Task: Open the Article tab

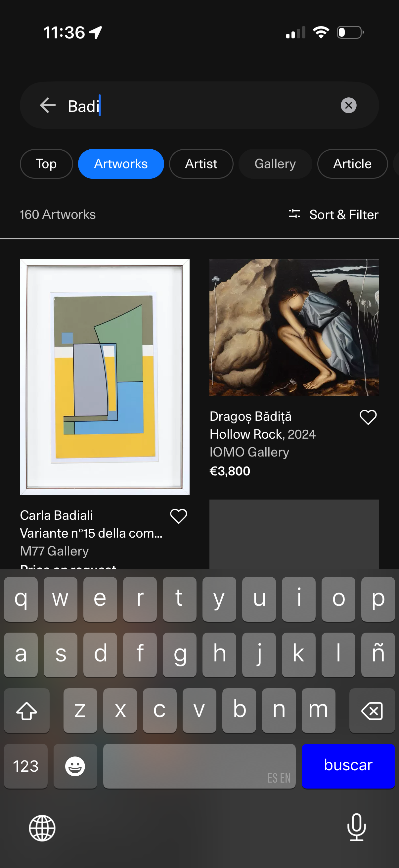Action: [352, 164]
